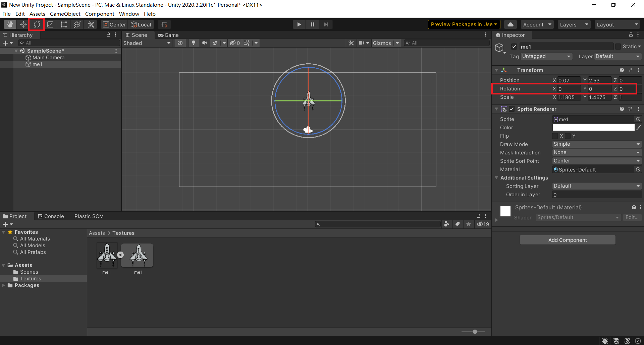The height and width of the screenshot is (345, 644).
Task: Select the Move tool
Action: coord(23,24)
